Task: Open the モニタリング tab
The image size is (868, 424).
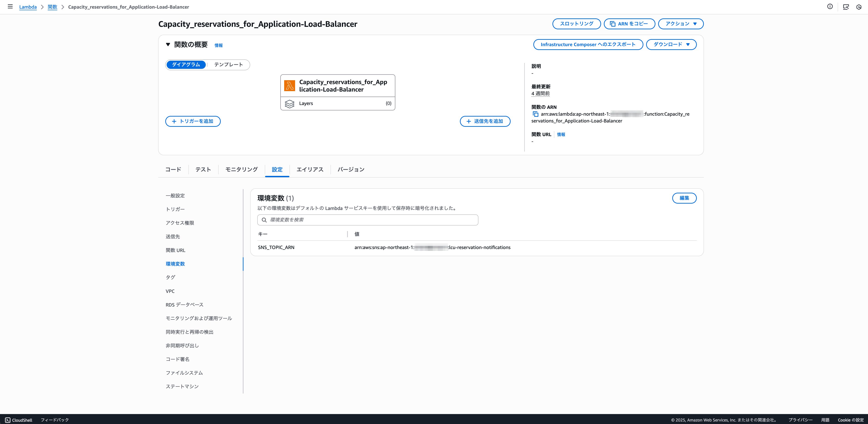Action: click(x=241, y=170)
